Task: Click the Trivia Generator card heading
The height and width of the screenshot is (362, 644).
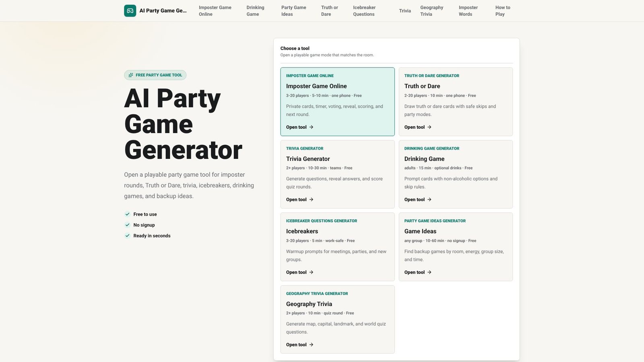Action: pyautogui.click(x=308, y=159)
